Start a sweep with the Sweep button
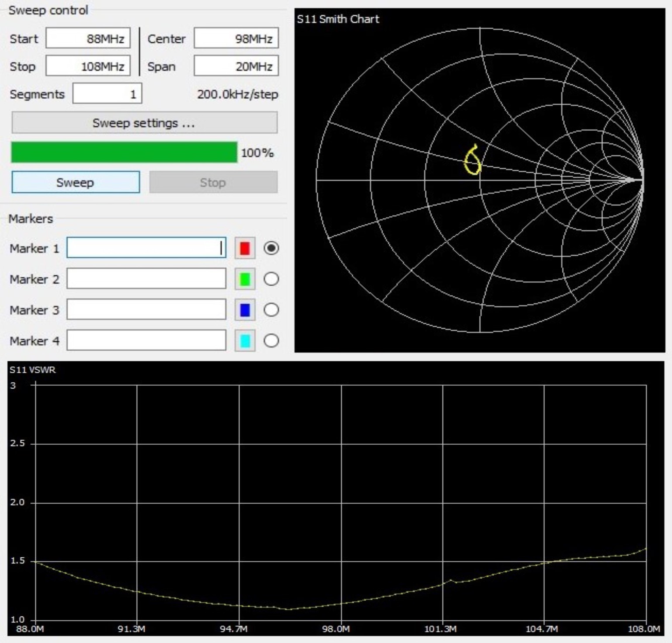Viewport: 672px width, 643px height. pos(76,182)
